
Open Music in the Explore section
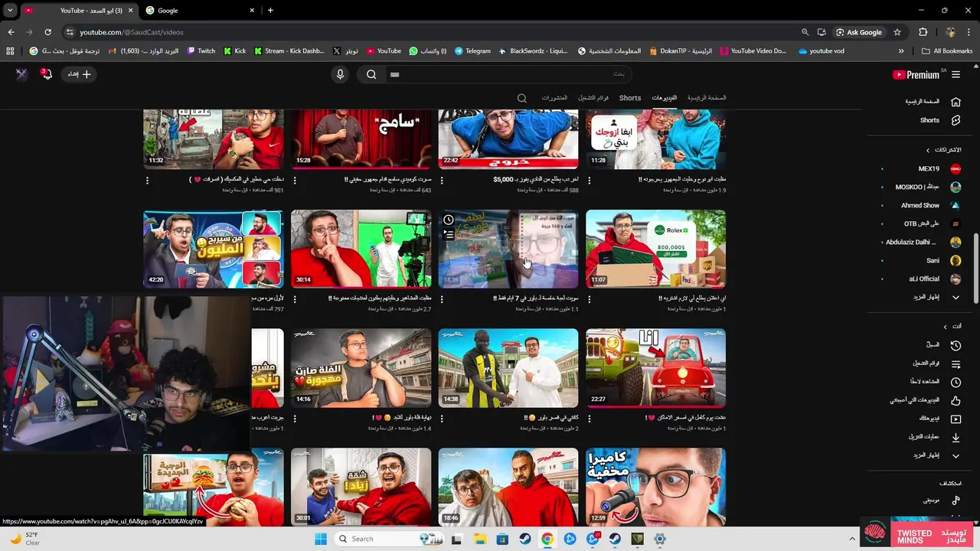(x=919, y=500)
